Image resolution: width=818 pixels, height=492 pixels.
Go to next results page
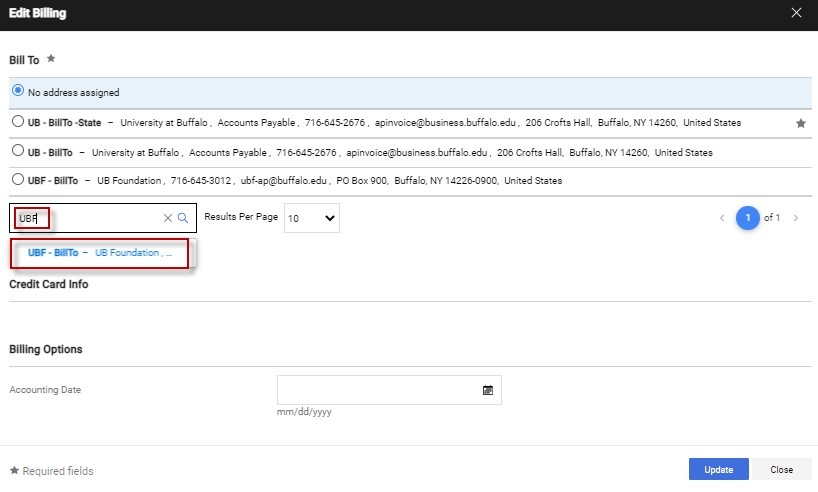click(796, 218)
